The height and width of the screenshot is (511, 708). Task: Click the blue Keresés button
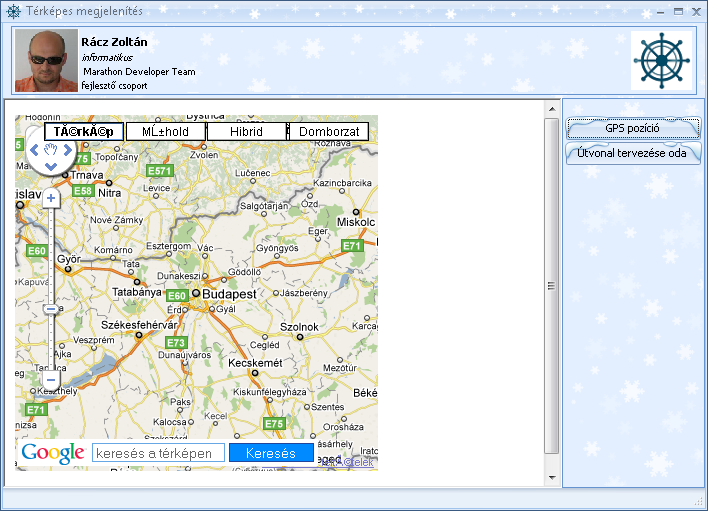pos(271,453)
